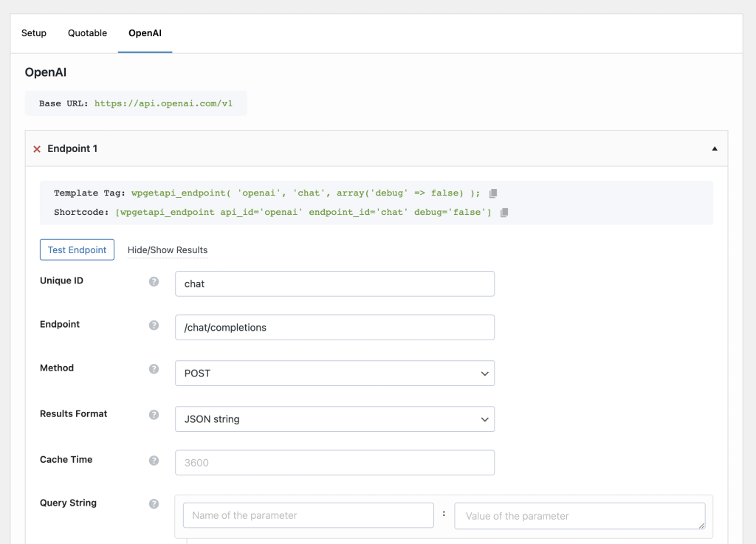
Task: Click the Unique ID field containing chat
Action: pos(334,283)
